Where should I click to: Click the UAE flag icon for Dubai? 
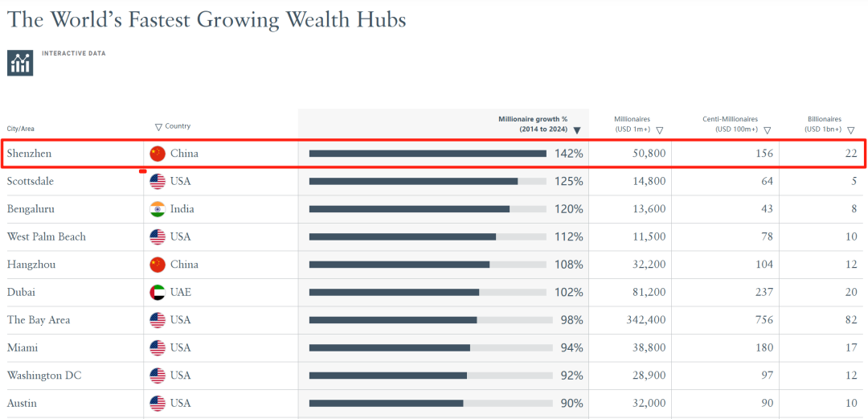click(x=158, y=292)
